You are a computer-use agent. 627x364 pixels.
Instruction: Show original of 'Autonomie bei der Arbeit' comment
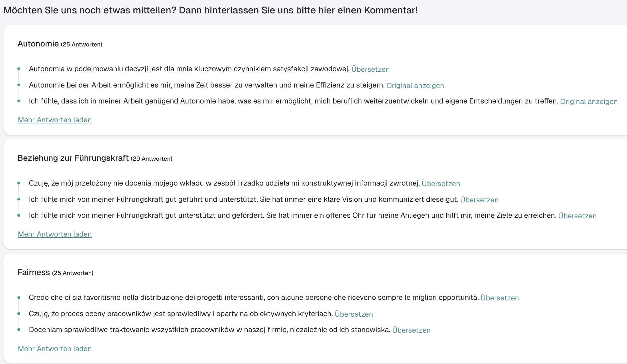415,86
